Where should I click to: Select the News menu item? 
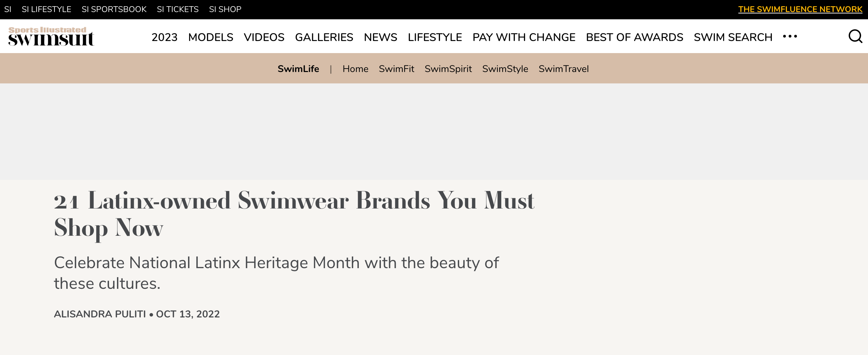(x=381, y=37)
